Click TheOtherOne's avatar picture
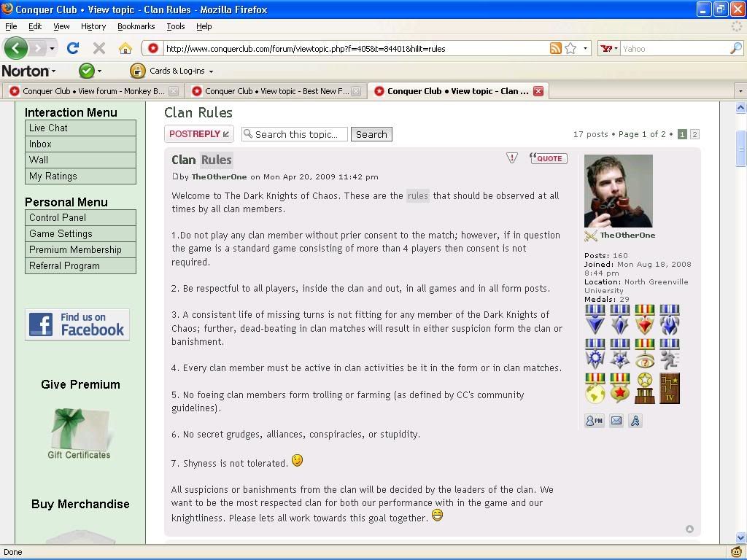 point(619,191)
